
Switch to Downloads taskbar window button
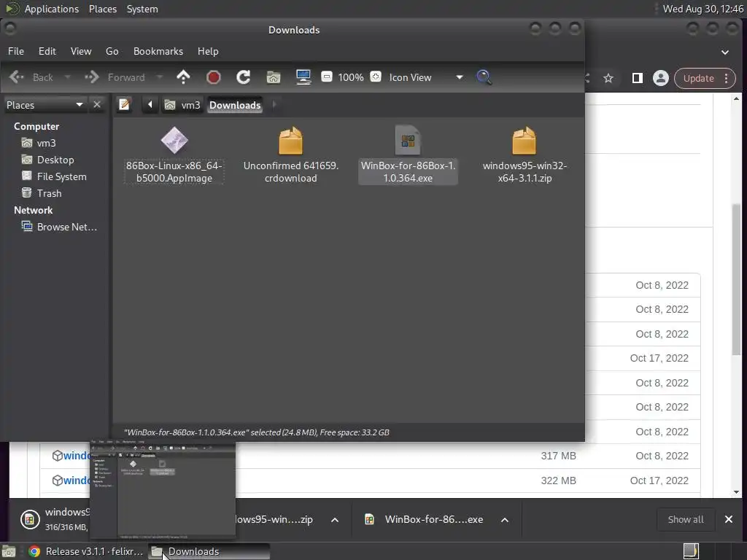point(209,551)
